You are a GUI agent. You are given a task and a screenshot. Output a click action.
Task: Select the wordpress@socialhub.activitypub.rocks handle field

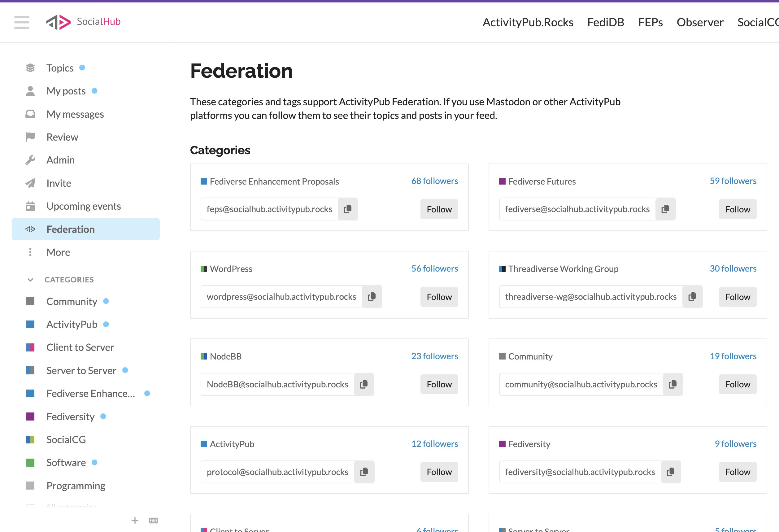point(281,297)
